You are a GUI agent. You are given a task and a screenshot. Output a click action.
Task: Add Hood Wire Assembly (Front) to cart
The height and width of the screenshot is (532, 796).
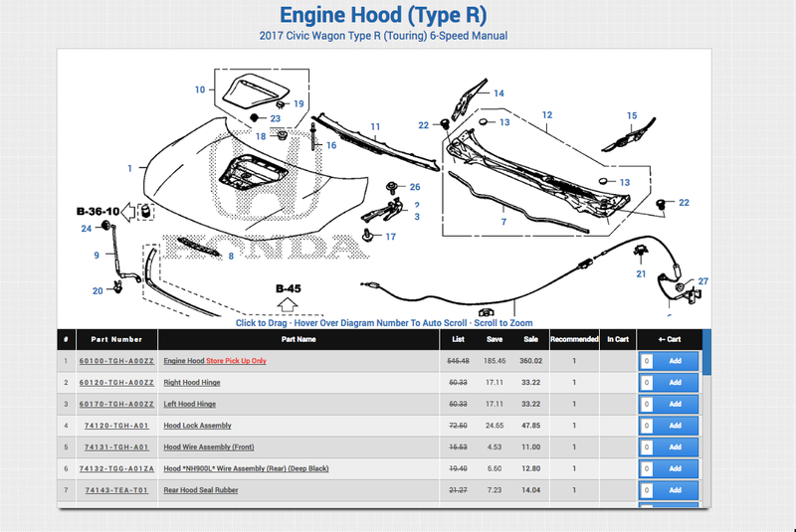[x=676, y=447]
